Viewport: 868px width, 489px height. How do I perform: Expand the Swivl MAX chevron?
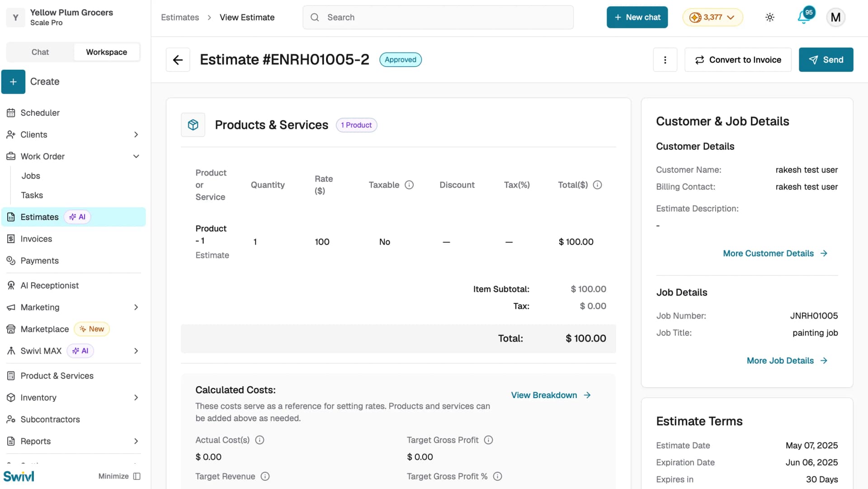pyautogui.click(x=136, y=351)
